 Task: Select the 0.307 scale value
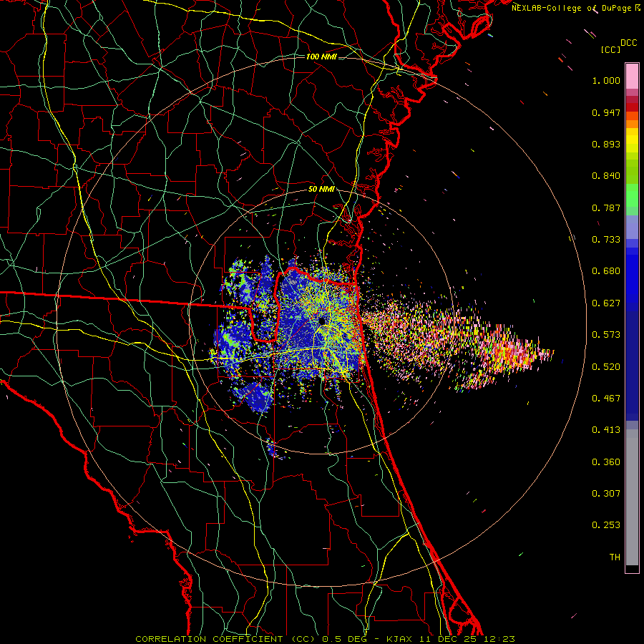[x=606, y=494]
